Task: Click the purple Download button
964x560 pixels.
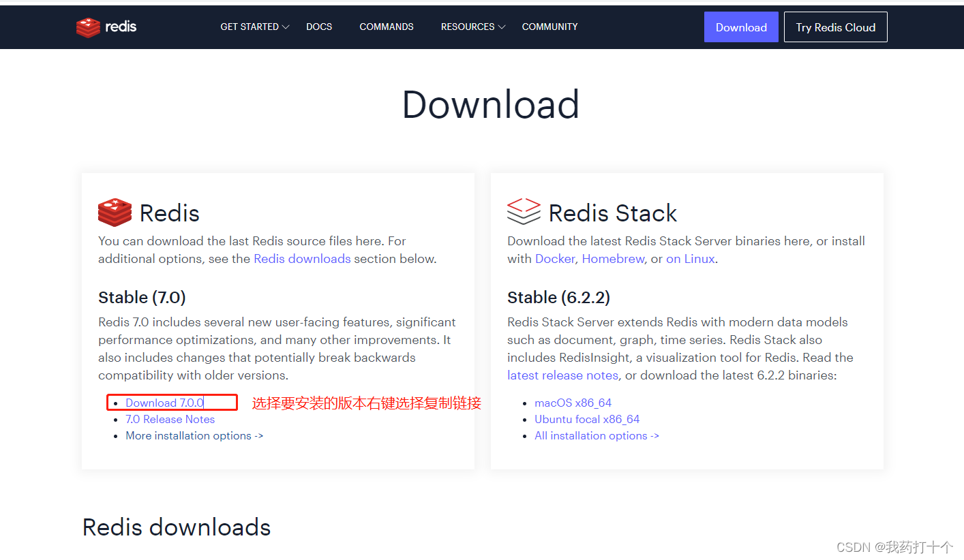Action: 741,27
